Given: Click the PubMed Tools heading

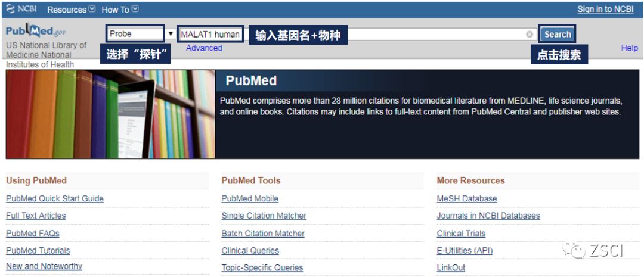Looking at the screenshot, I should click(x=251, y=180).
